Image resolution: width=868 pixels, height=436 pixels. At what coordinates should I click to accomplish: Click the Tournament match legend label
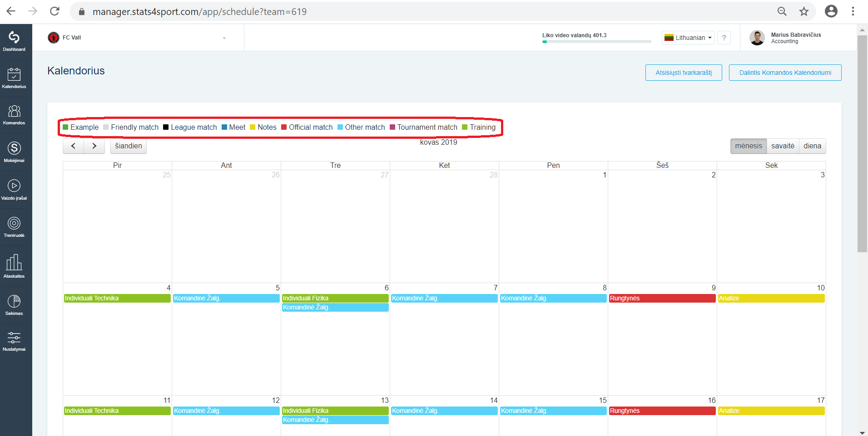[427, 127]
